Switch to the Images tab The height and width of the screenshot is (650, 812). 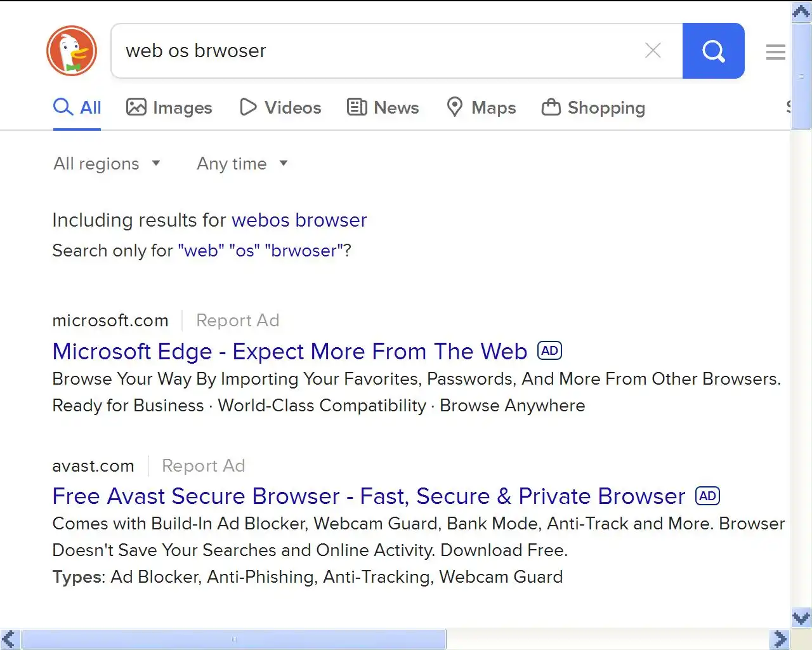pos(169,108)
